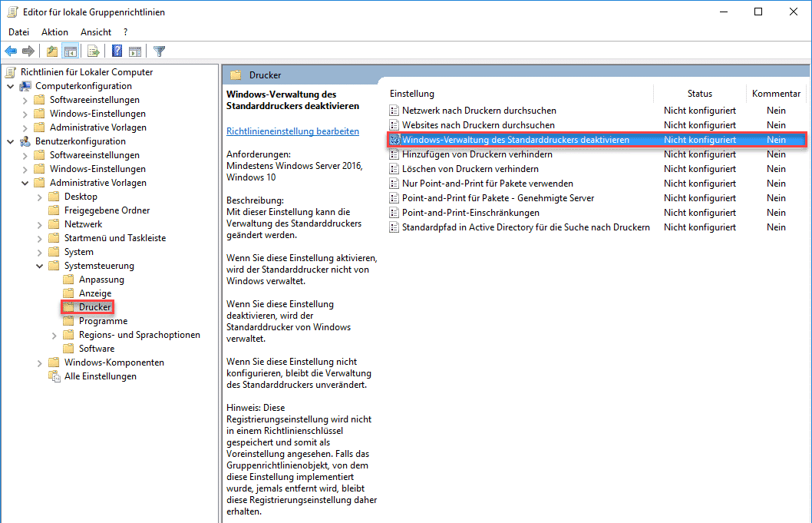Expand the System tree node
The height and width of the screenshot is (523, 812).
[39, 253]
